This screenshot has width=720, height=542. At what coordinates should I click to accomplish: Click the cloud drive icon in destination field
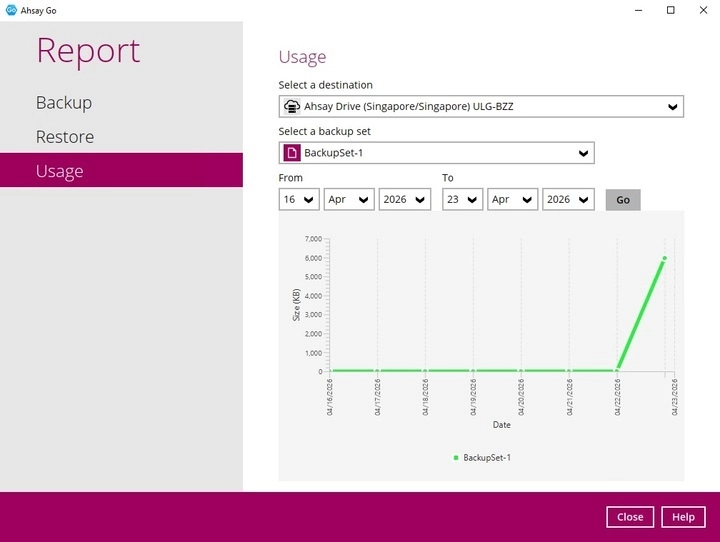point(292,107)
